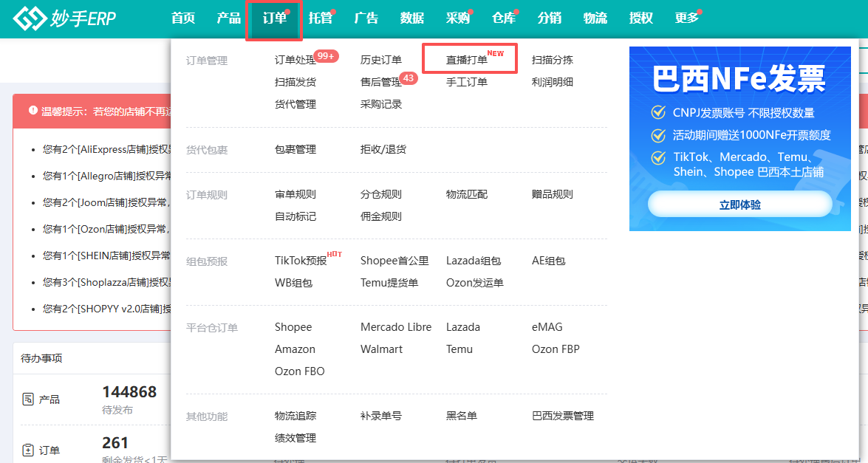868x463 pixels.
Task: Open Ozon FBO orders
Action: click(x=299, y=371)
